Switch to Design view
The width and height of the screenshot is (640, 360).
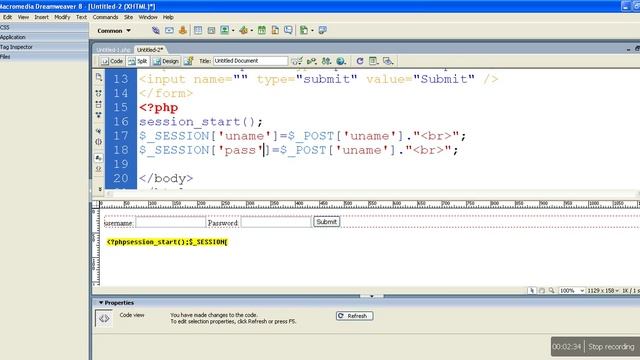166,61
